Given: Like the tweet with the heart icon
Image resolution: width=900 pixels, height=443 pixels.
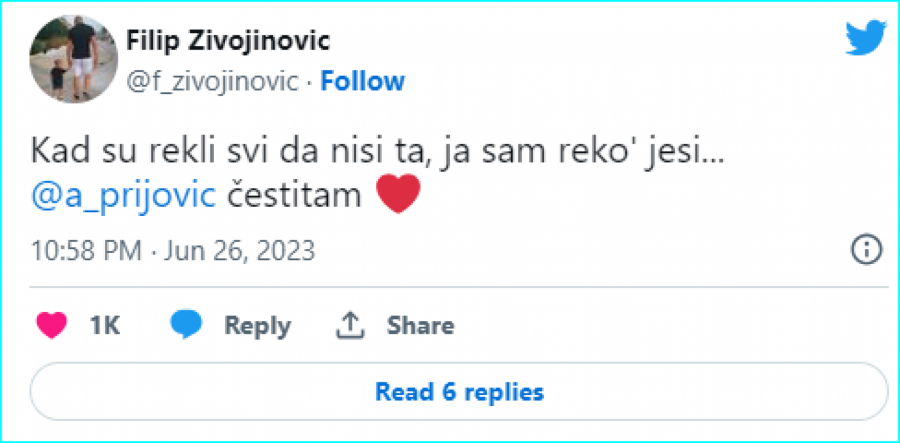Looking at the screenshot, I should pos(51,325).
